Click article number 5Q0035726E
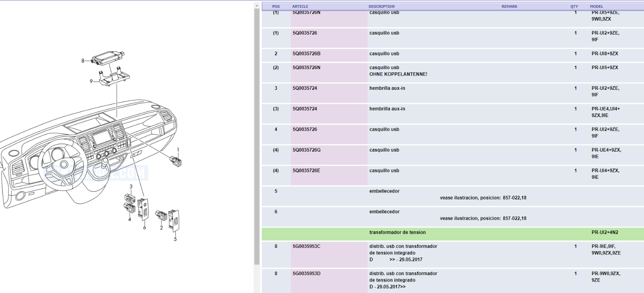The width and height of the screenshot is (644, 293). coord(306,170)
